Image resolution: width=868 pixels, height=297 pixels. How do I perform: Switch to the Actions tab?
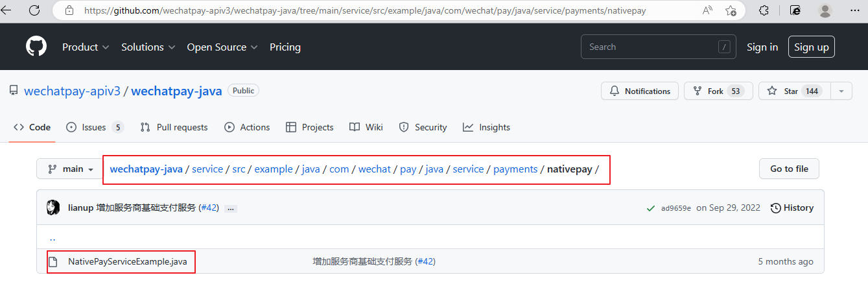(x=247, y=127)
